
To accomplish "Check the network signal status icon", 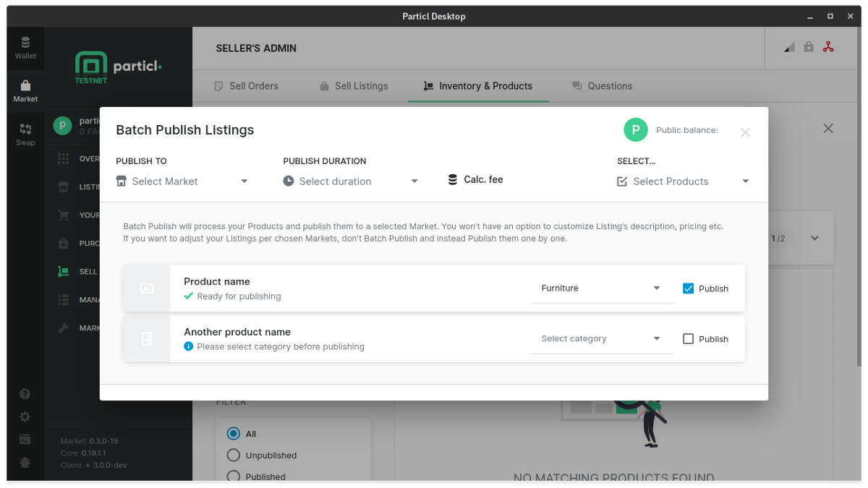I will coord(789,47).
